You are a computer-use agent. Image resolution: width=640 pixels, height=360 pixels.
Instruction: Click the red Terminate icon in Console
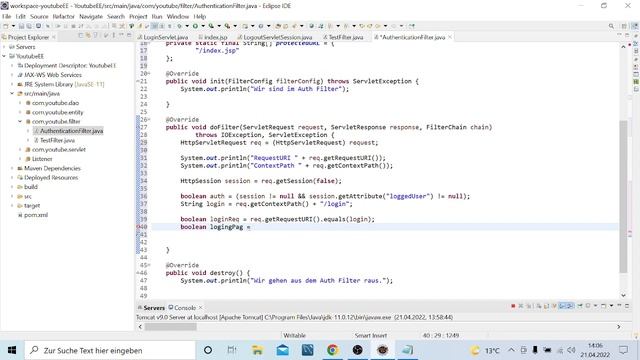[513, 306]
